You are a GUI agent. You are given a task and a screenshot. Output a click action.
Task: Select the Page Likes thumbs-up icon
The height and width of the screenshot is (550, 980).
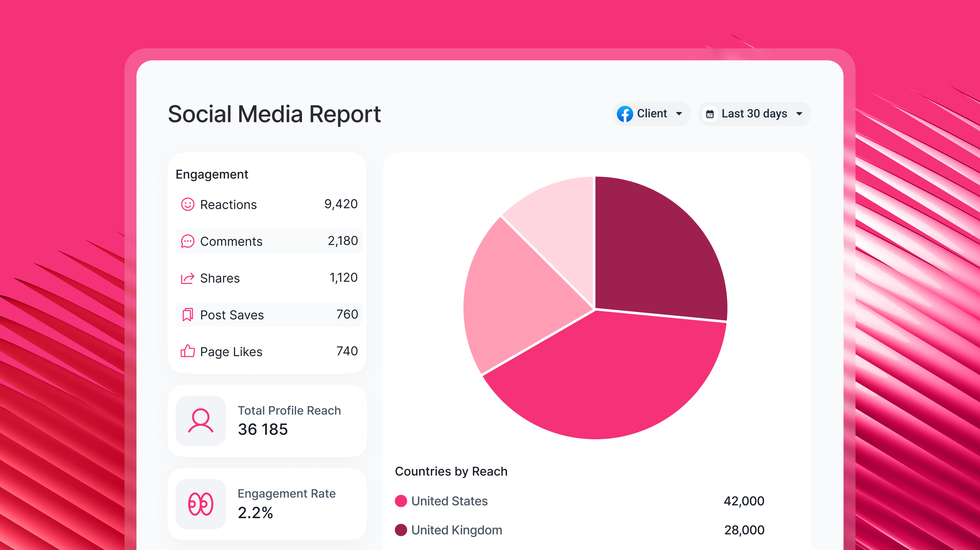188,351
